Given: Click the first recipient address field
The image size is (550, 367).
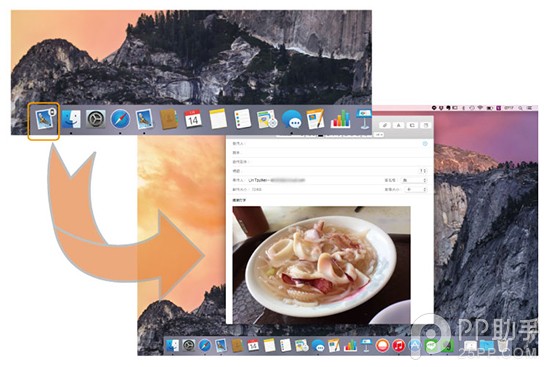Looking at the screenshot, I should pyautogui.click(x=330, y=144).
